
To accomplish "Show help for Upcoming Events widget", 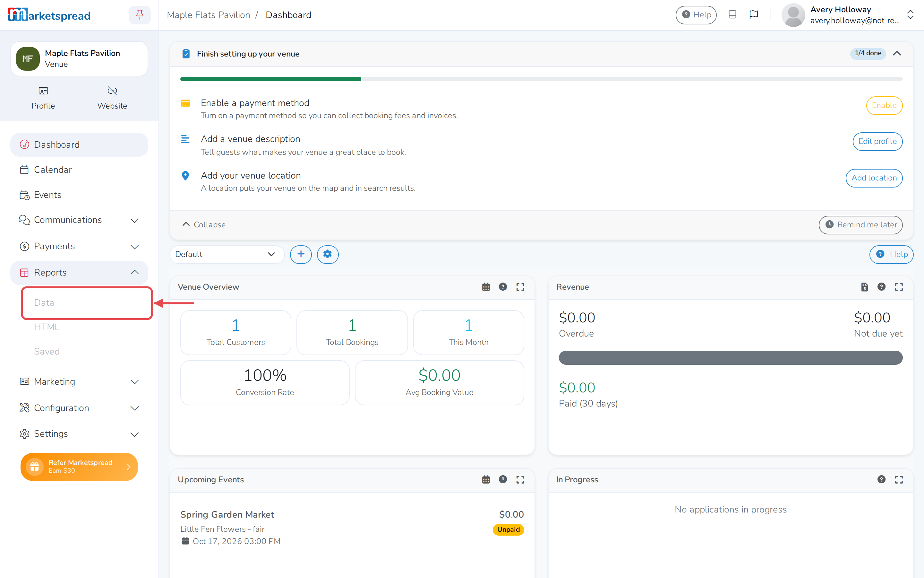I will [503, 479].
